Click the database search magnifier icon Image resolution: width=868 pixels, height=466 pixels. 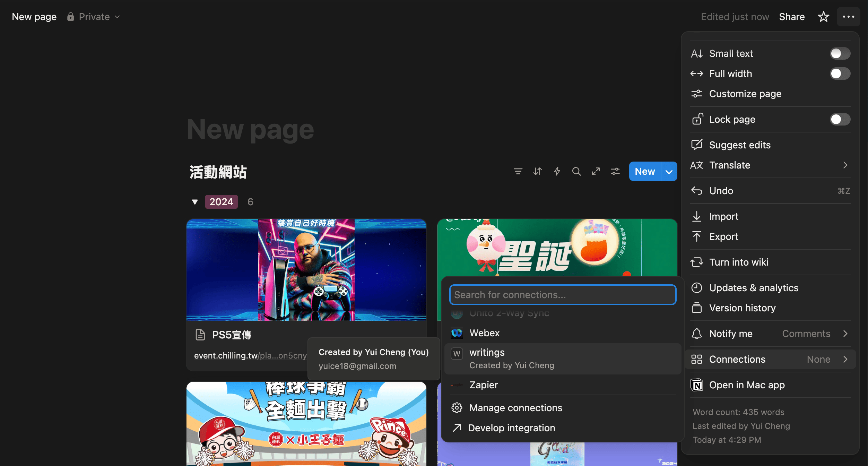tap(576, 171)
